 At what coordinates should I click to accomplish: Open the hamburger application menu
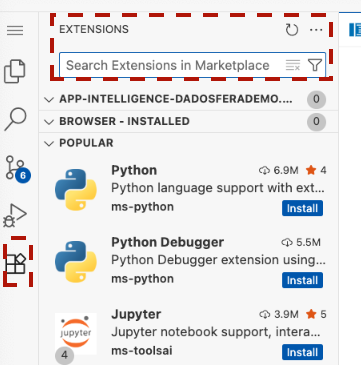pyautogui.click(x=15, y=30)
